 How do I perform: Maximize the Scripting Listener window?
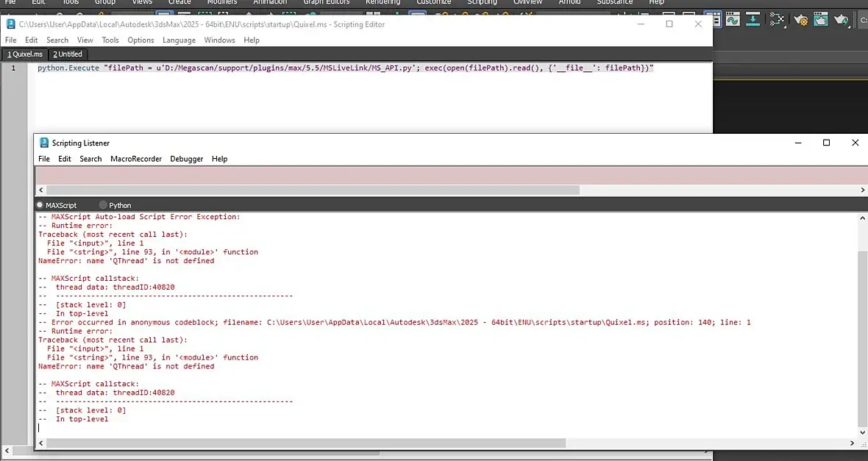click(x=827, y=143)
